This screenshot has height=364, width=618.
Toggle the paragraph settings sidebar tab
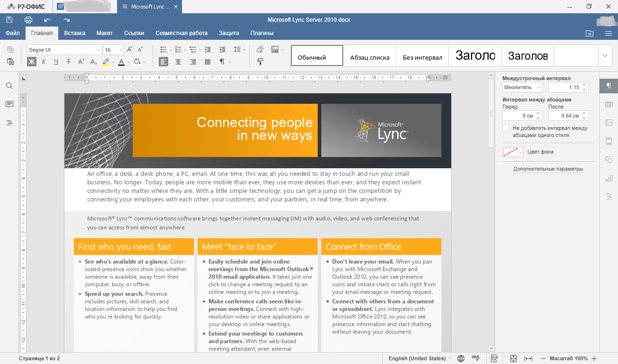[x=609, y=86]
